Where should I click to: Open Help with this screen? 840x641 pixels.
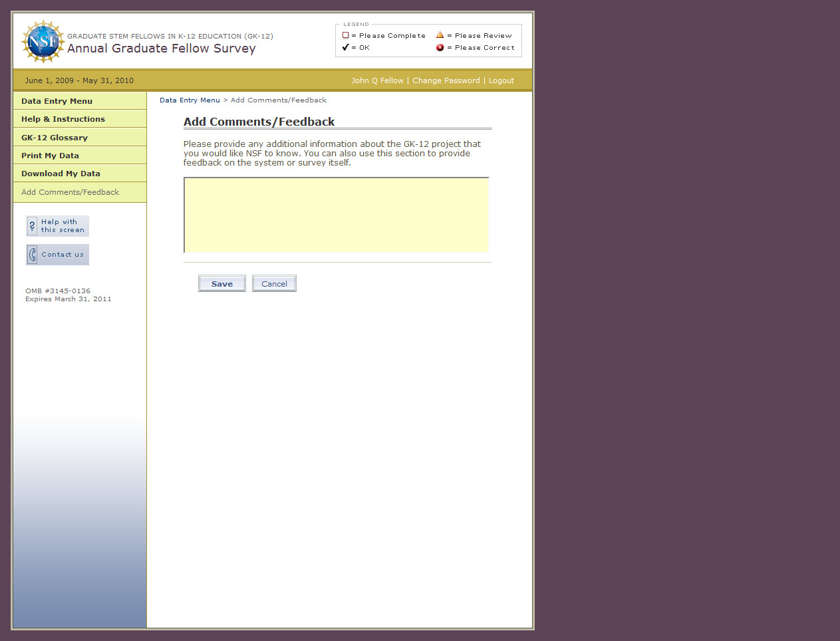(58, 226)
